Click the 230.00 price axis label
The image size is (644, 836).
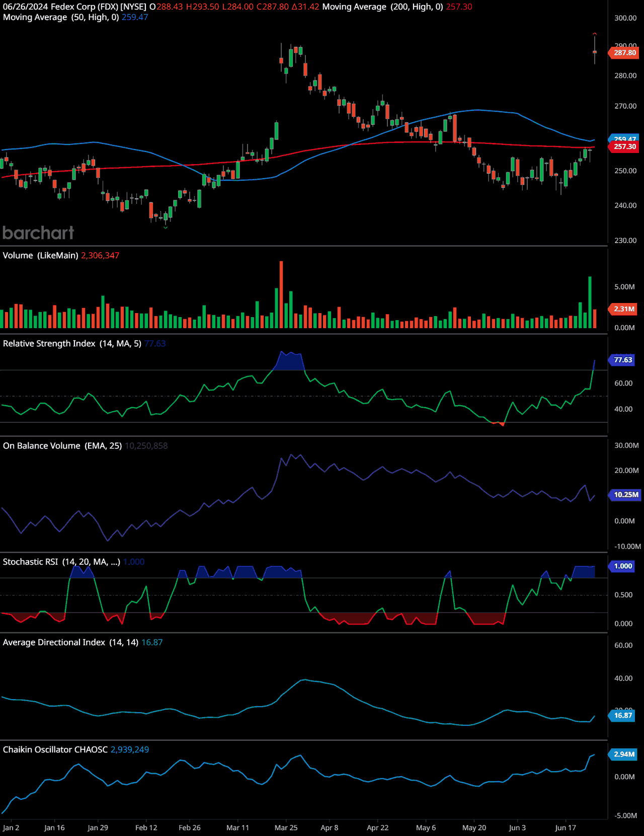pyautogui.click(x=625, y=241)
